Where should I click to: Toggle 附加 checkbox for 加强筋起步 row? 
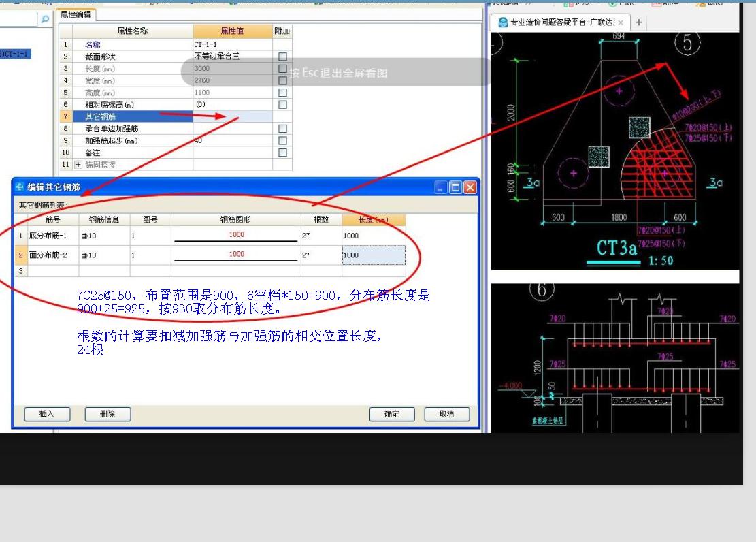(282, 140)
